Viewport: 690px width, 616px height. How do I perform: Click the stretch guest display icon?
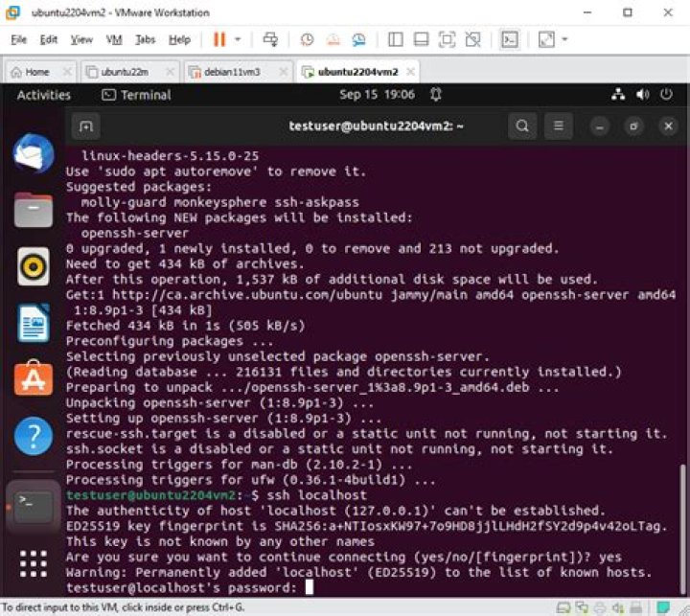[x=546, y=39]
